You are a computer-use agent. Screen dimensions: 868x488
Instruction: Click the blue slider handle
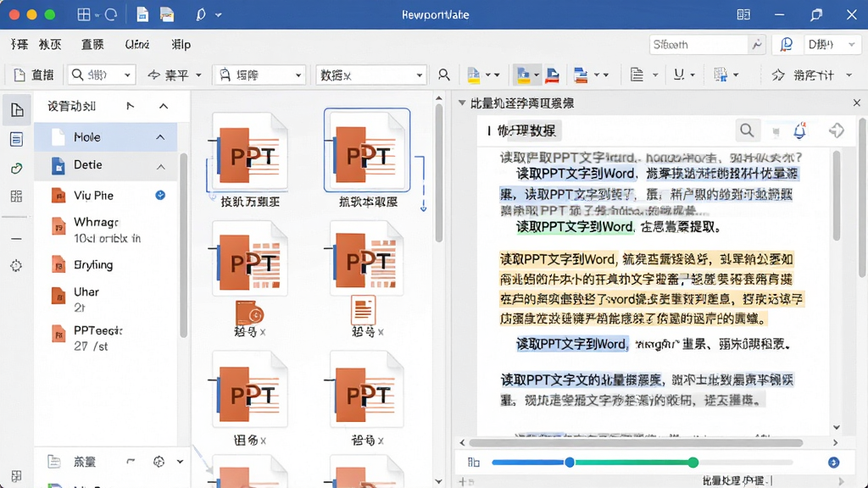coord(570,462)
